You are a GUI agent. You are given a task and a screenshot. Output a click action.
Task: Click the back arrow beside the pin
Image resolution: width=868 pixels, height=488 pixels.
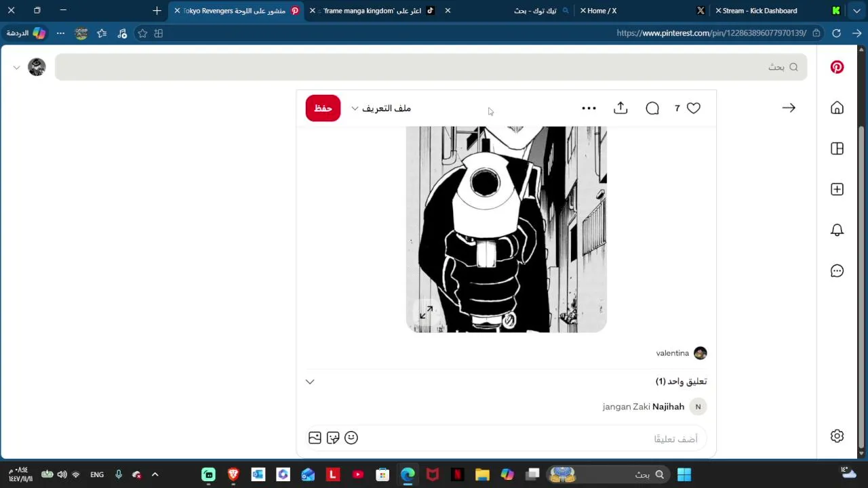(x=789, y=108)
